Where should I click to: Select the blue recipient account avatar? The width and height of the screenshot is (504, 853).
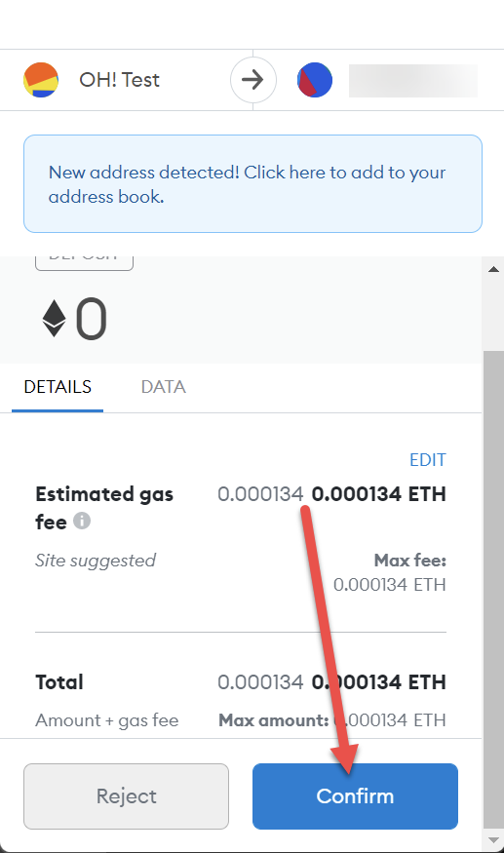pyautogui.click(x=315, y=80)
